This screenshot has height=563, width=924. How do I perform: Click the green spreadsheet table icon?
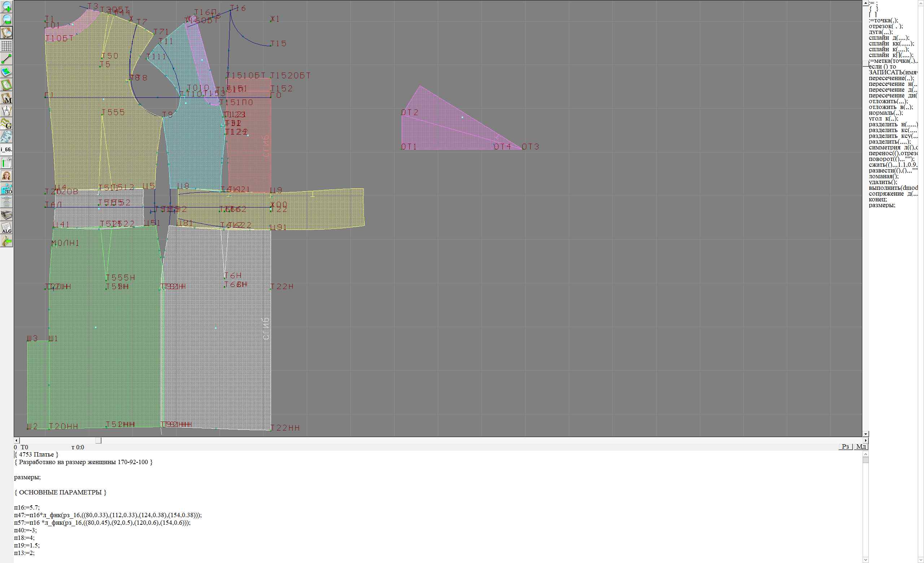pyautogui.click(x=7, y=163)
